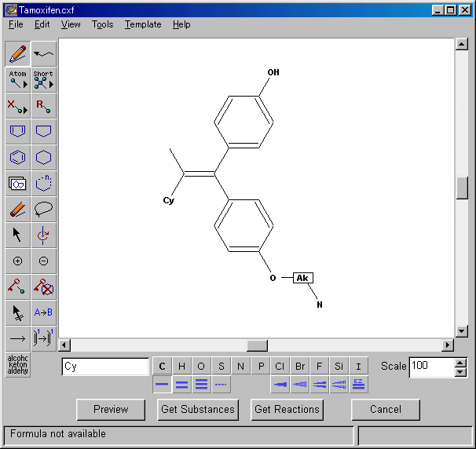Select Nitrogen element button
The width and height of the screenshot is (476, 449).
coord(240,366)
